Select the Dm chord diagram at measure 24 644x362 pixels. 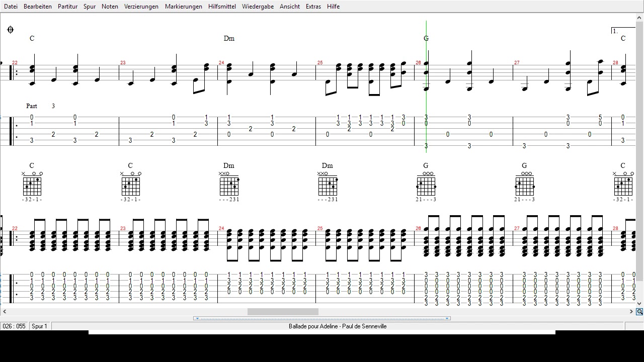(229, 186)
